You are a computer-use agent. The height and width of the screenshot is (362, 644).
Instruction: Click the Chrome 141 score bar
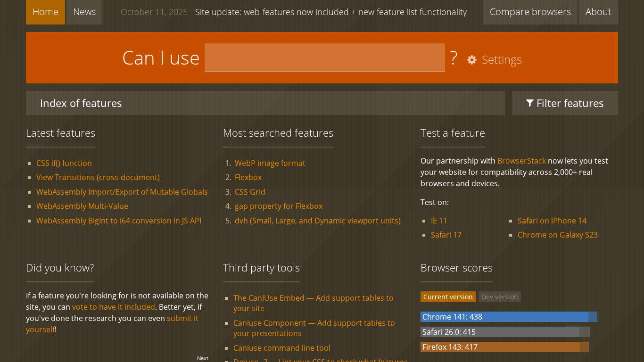click(x=508, y=317)
